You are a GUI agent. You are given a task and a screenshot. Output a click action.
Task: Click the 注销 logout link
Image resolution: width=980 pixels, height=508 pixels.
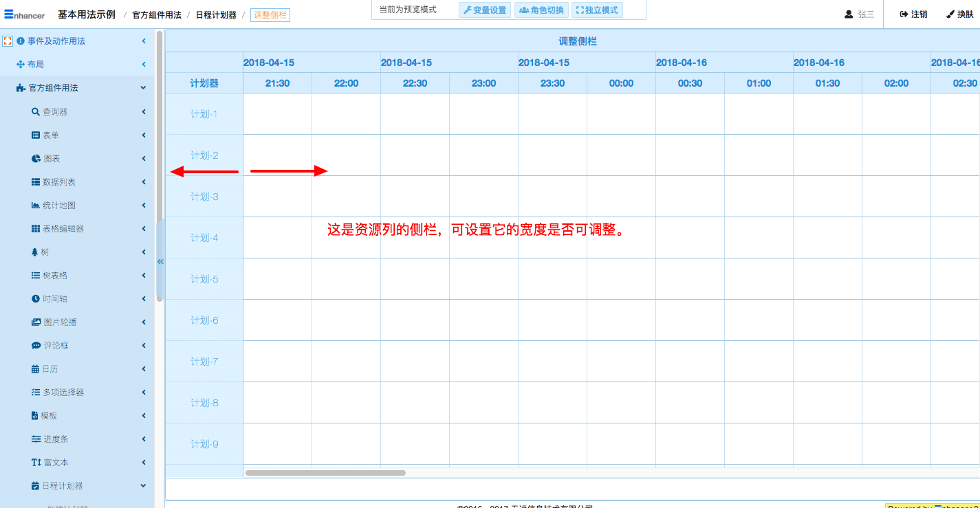913,14
